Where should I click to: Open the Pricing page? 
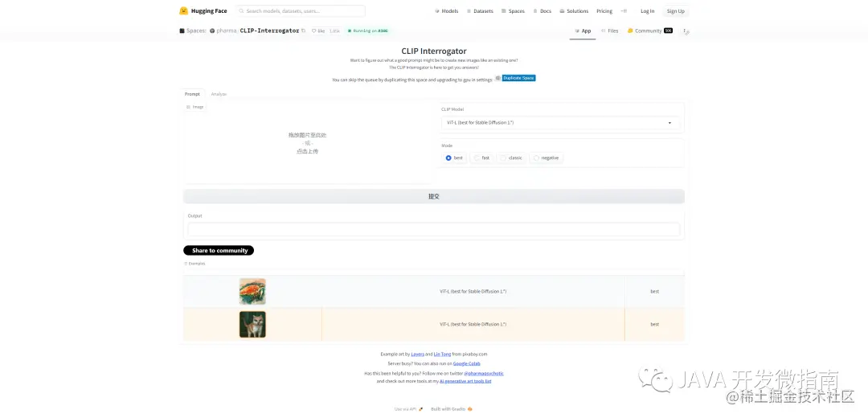604,11
